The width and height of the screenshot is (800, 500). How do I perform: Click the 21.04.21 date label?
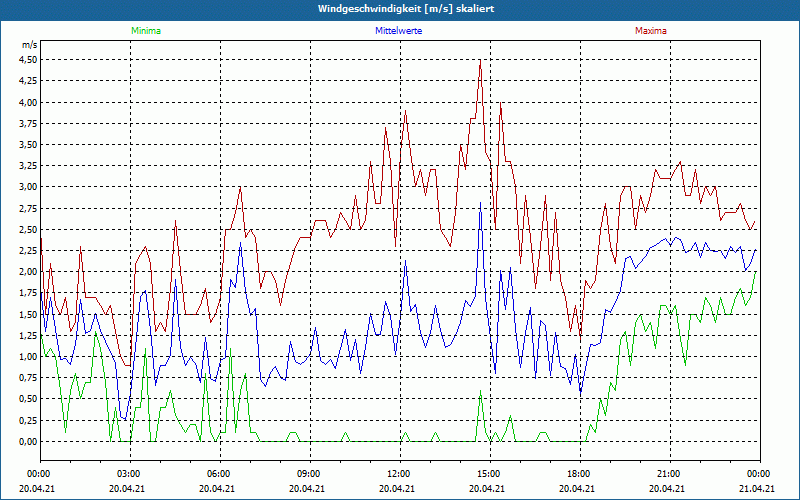(x=757, y=488)
